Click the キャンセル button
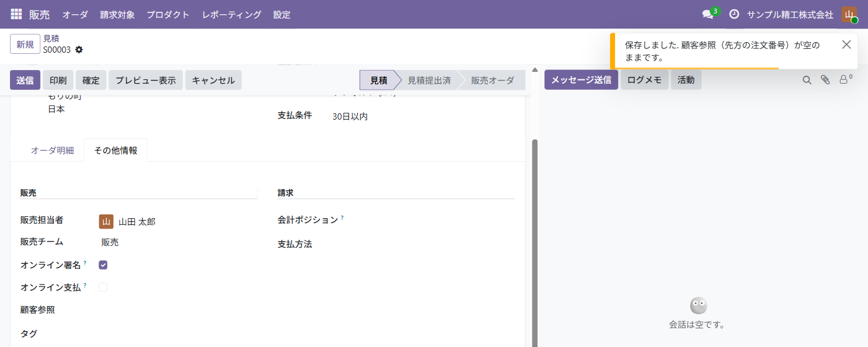Image resolution: width=868 pixels, height=347 pixels. point(213,80)
